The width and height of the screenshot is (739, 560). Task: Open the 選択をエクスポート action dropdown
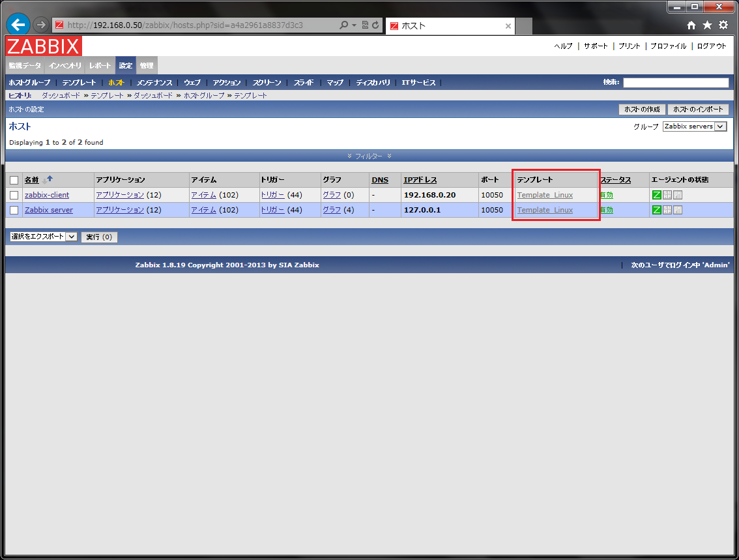pyautogui.click(x=43, y=237)
